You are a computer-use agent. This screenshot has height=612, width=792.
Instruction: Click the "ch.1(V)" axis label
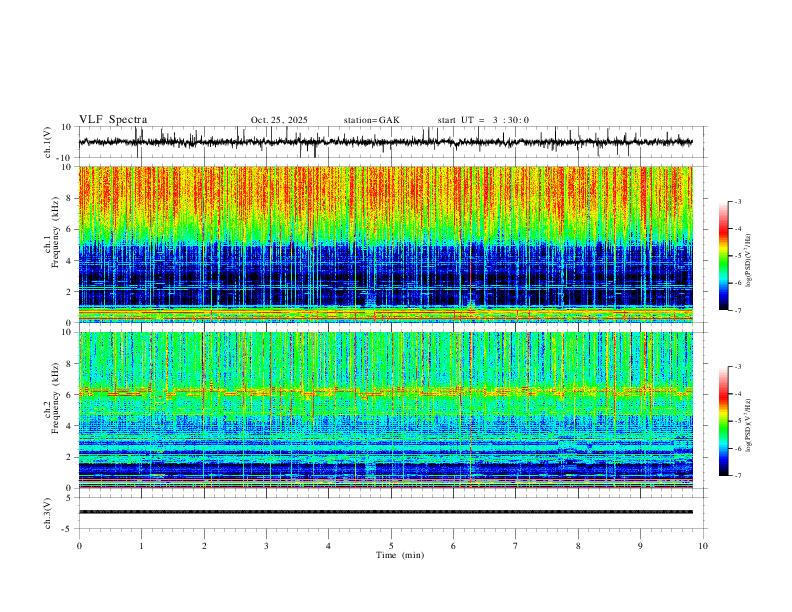click(x=48, y=142)
